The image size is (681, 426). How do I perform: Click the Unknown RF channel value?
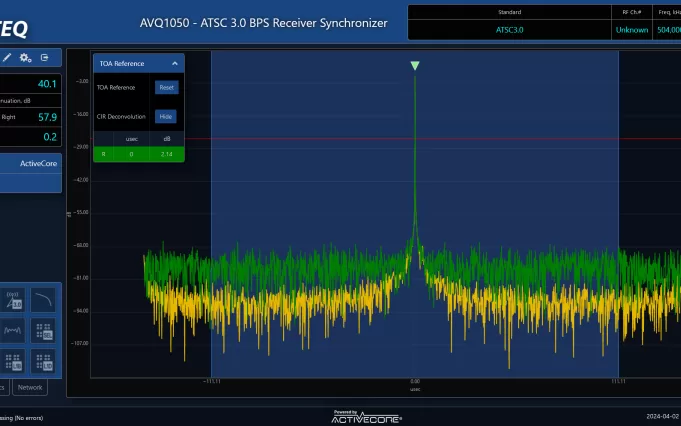point(631,30)
